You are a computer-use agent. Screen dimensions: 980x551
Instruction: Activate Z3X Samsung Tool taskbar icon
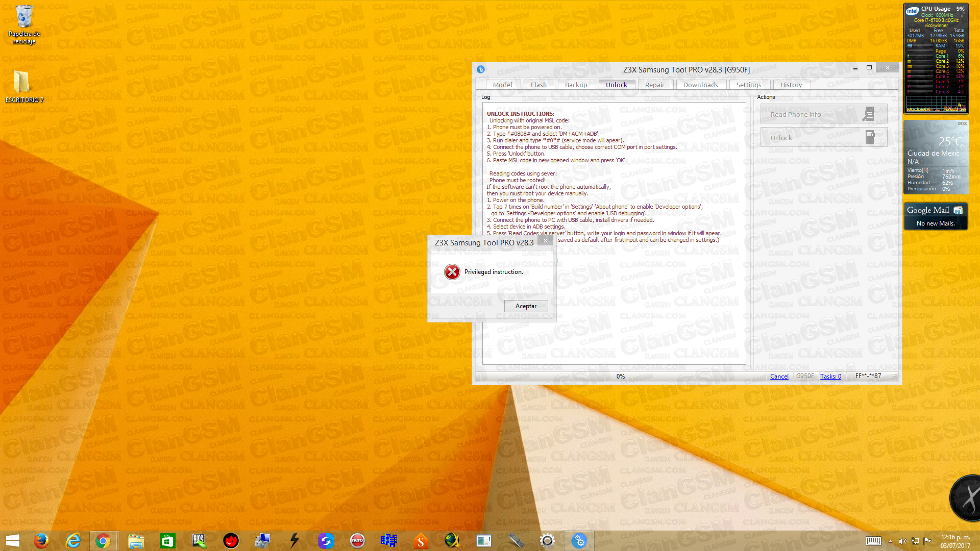(x=579, y=541)
